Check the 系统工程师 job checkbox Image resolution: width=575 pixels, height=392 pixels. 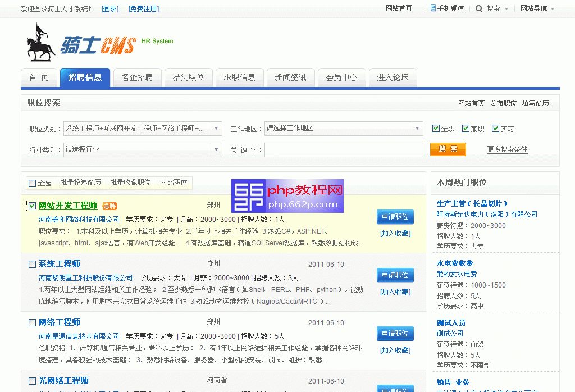[32, 264]
